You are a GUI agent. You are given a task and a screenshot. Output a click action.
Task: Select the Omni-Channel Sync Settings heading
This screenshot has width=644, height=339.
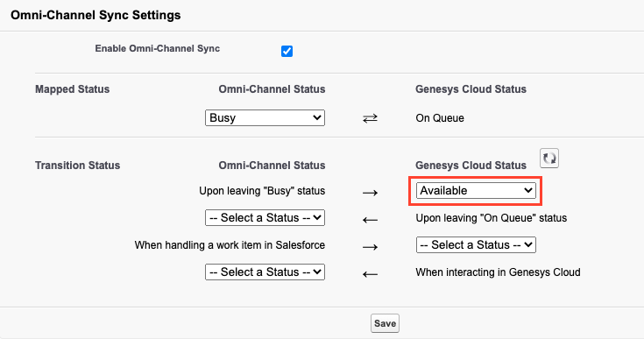click(x=96, y=15)
